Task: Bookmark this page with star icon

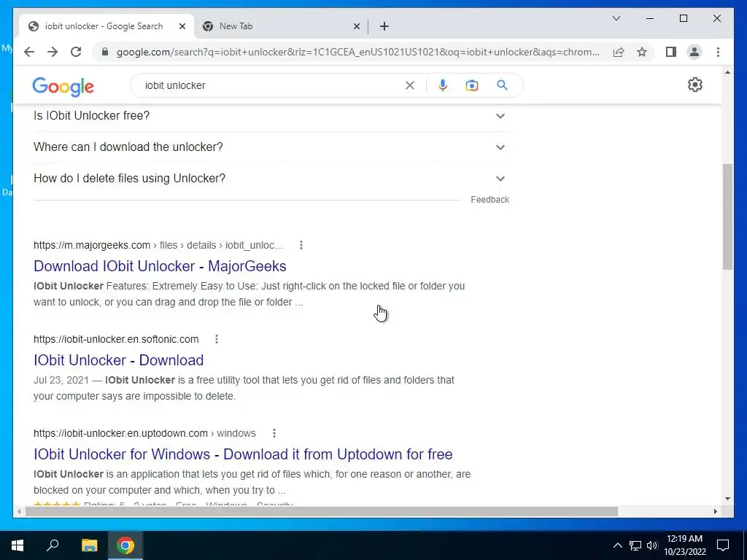Action: pyautogui.click(x=642, y=52)
